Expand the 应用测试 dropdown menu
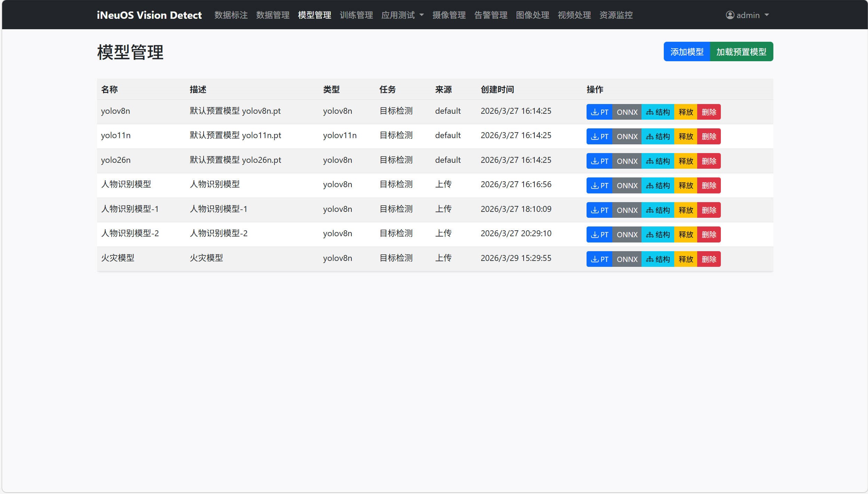Viewport: 868px width, 494px height. click(x=402, y=15)
